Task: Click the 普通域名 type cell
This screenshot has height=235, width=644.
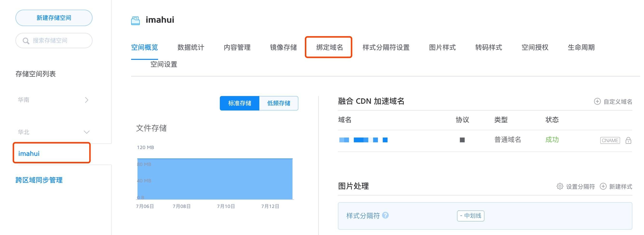Action: [508, 140]
